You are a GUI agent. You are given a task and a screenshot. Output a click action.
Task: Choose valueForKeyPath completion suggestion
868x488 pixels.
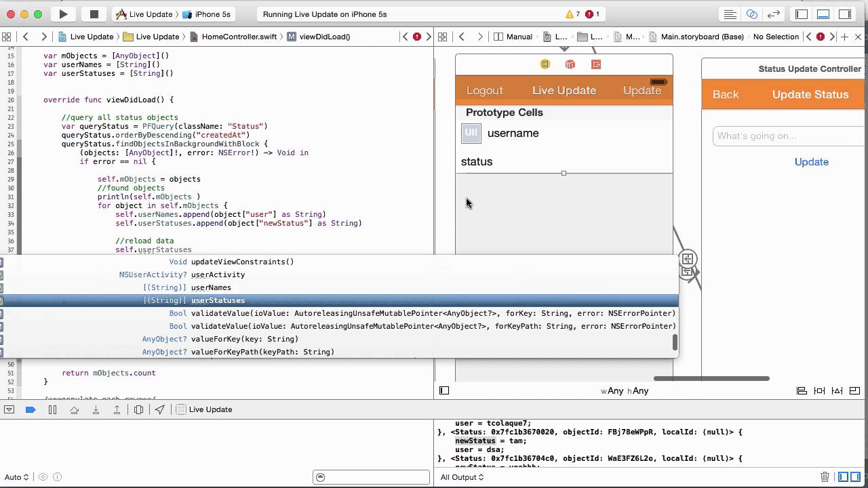click(339, 352)
